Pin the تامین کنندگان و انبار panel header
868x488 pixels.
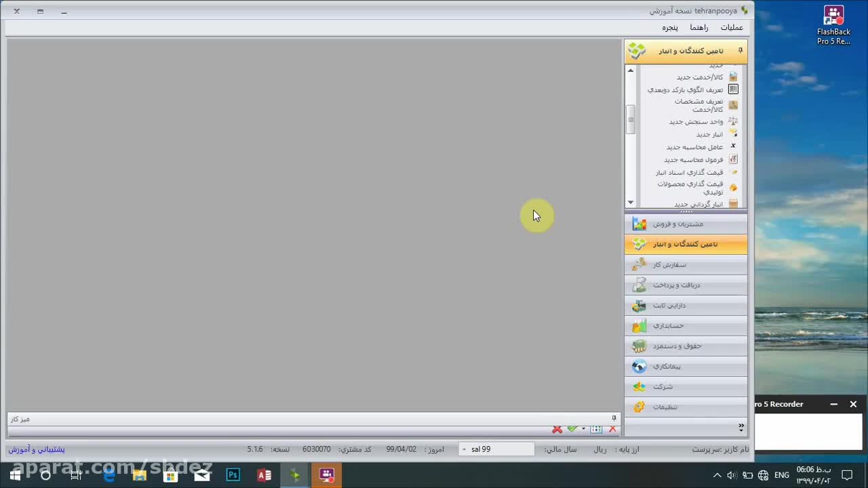click(x=741, y=50)
